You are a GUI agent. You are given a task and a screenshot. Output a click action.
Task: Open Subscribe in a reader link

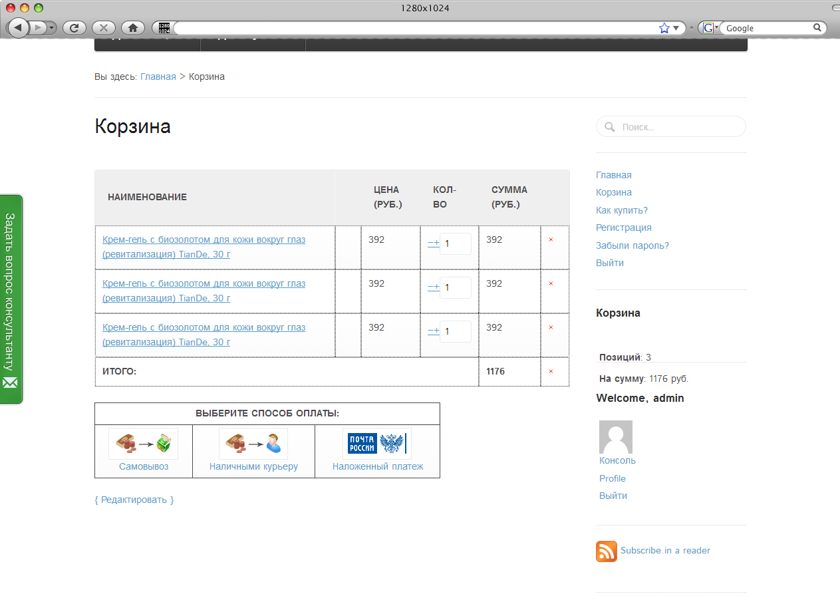pyautogui.click(x=665, y=550)
